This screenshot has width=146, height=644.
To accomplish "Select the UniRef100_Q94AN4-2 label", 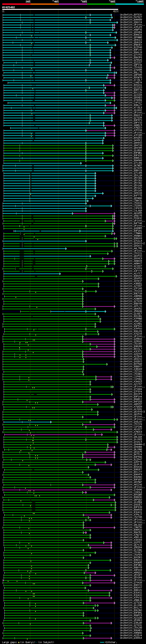I will click(x=132, y=444).
